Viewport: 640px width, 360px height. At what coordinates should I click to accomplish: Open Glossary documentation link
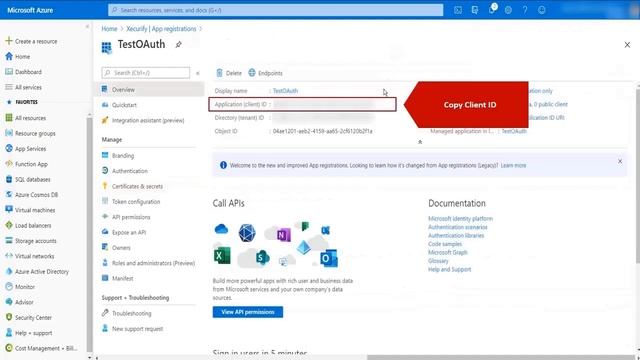pyautogui.click(x=438, y=261)
